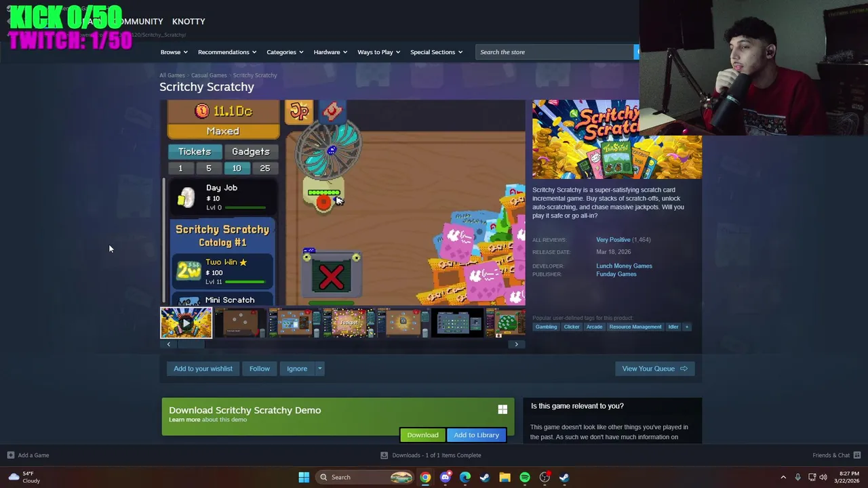The width and height of the screenshot is (868, 488).
Task: Select the Arcade tag
Action: (594, 327)
